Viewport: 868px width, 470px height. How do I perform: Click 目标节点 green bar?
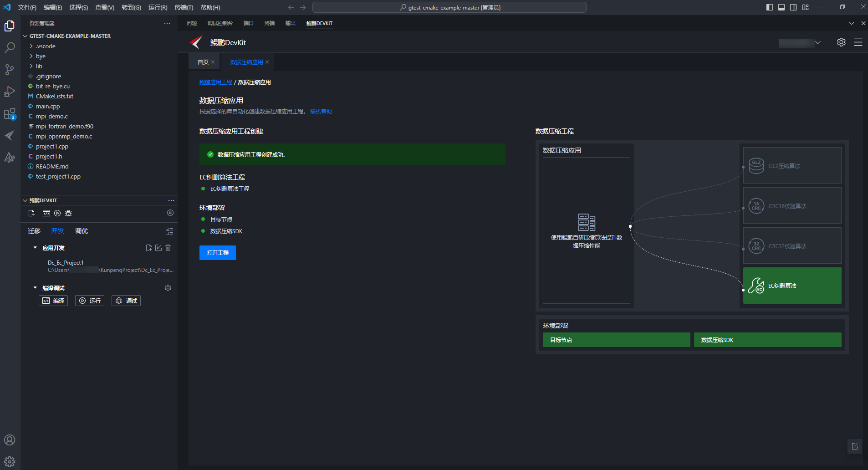tap(617, 340)
